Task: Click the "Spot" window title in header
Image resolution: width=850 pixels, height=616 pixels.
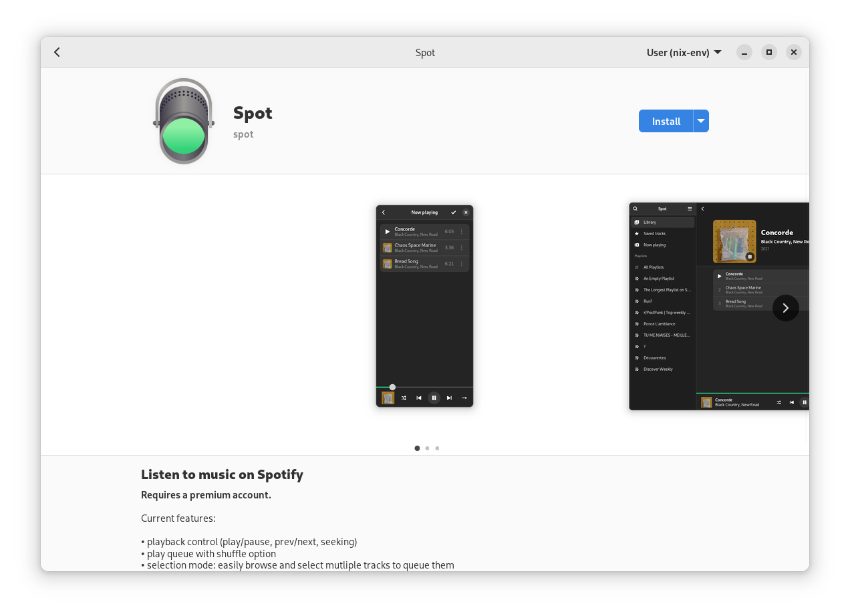Action: pos(425,53)
